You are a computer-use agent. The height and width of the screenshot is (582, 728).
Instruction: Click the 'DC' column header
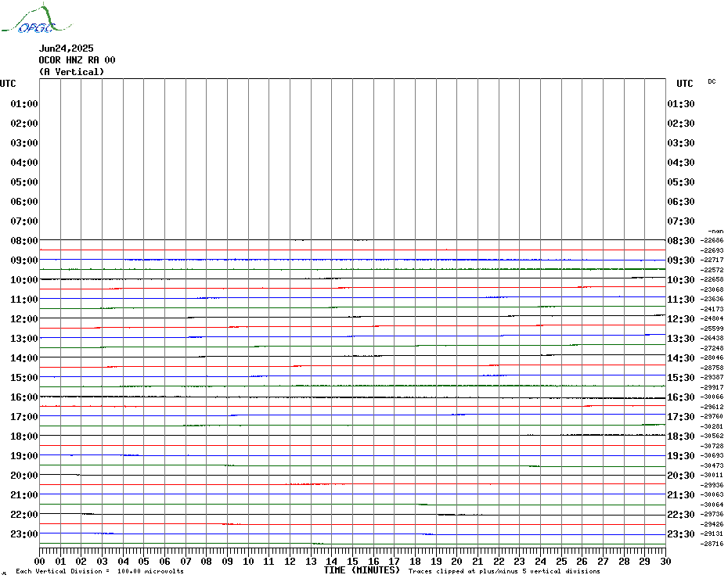click(712, 81)
